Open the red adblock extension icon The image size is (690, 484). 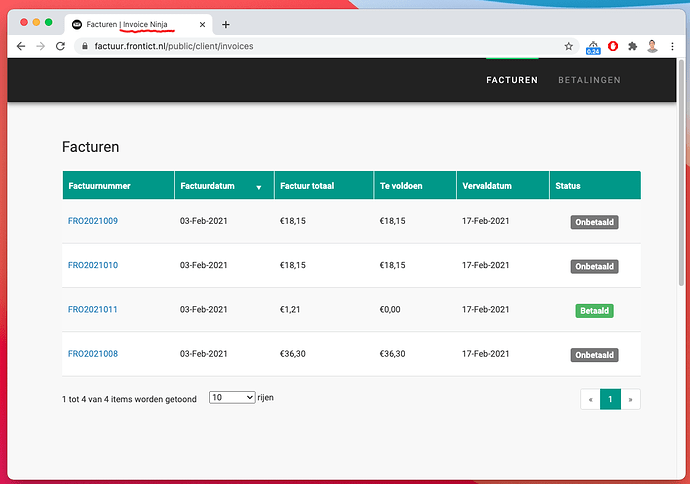pyautogui.click(x=613, y=46)
